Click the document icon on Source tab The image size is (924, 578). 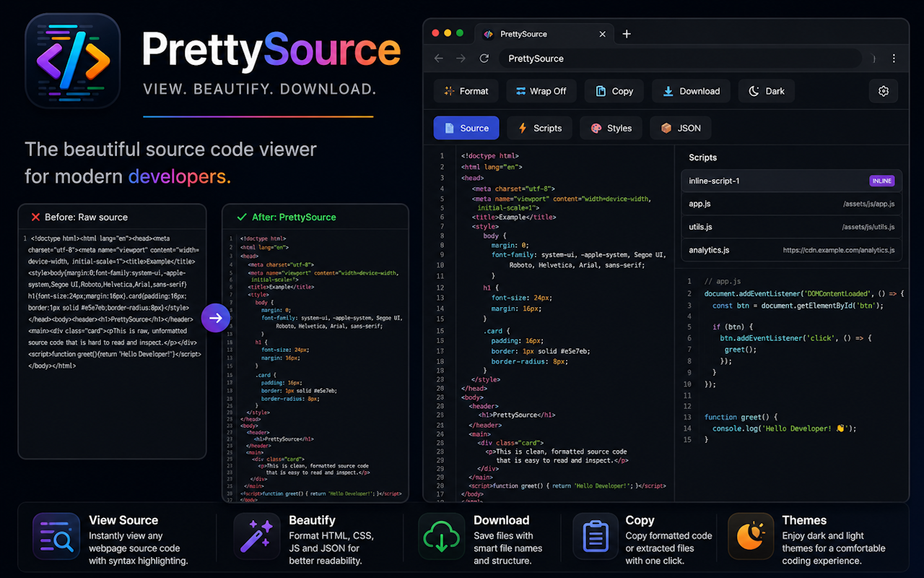pyautogui.click(x=449, y=128)
